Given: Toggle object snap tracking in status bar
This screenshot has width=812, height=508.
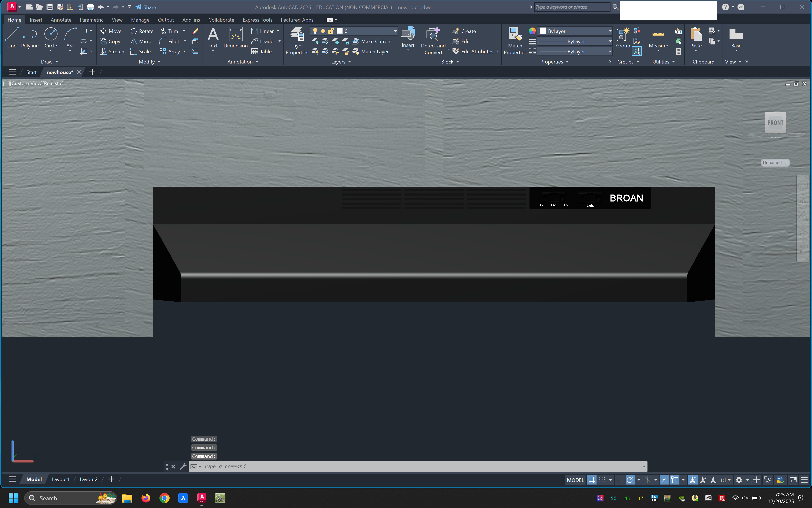Looking at the screenshot, I should [x=664, y=480].
